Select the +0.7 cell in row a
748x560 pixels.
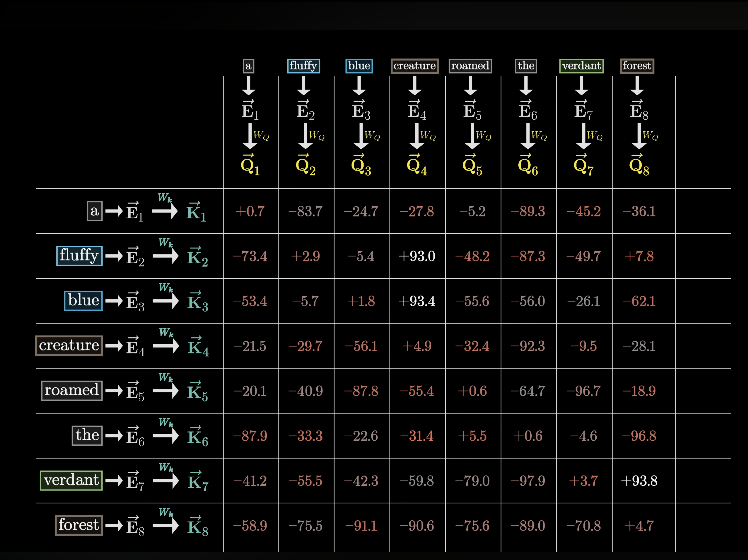(x=250, y=211)
